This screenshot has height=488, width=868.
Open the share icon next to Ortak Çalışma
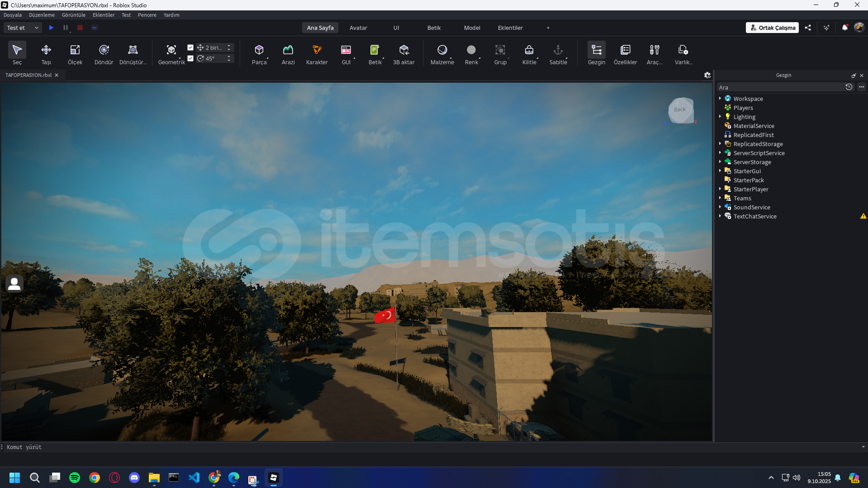(808, 28)
